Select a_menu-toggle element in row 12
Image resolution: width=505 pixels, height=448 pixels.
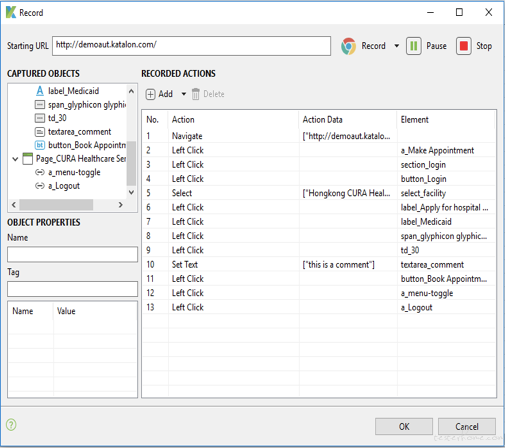(x=446, y=293)
